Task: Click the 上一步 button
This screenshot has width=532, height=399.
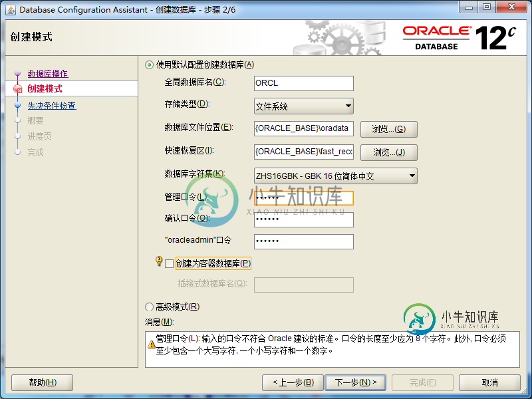Action: click(293, 383)
